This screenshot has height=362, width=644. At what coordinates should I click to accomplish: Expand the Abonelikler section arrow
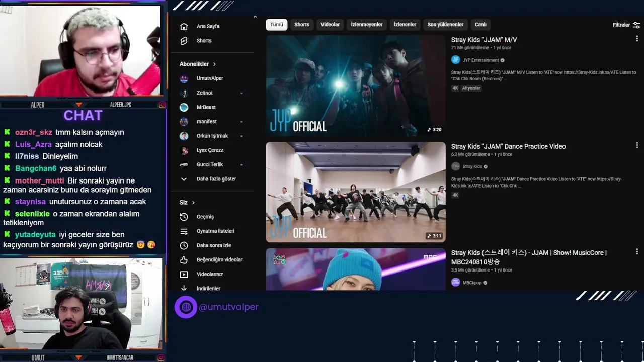pos(214,64)
